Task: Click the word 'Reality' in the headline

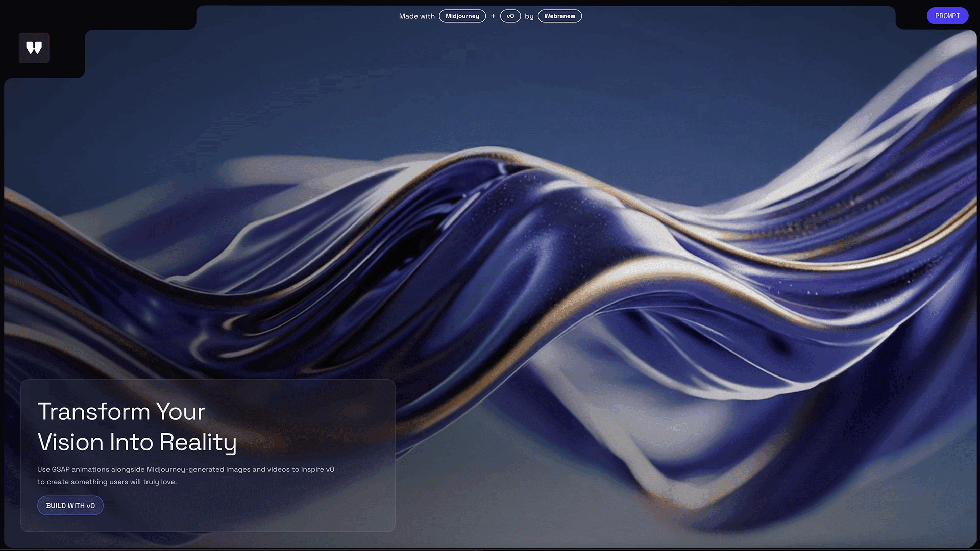Action: (x=198, y=442)
